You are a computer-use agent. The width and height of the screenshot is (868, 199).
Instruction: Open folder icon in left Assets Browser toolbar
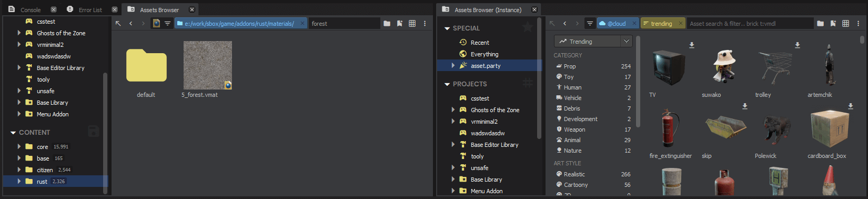click(x=387, y=23)
